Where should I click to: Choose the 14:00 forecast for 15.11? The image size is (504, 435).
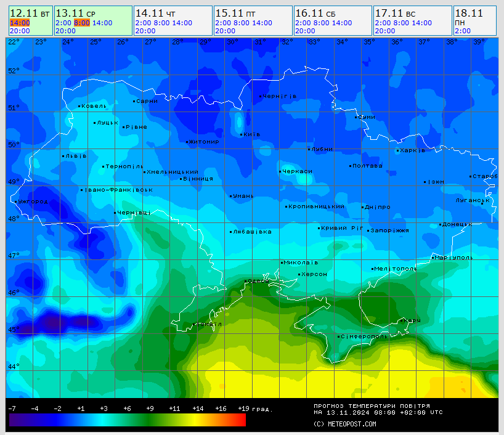pyautogui.click(x=262, y=23)
